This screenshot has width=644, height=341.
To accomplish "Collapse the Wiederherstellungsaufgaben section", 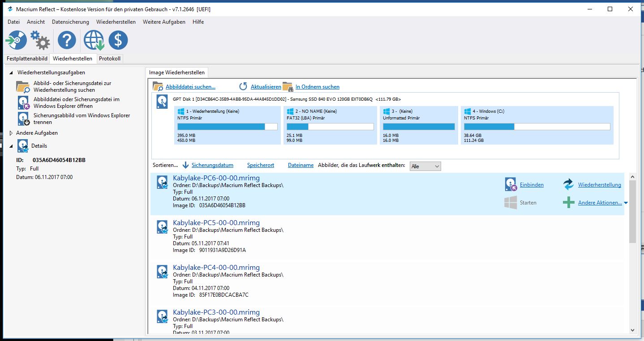I will coord(11,72).
